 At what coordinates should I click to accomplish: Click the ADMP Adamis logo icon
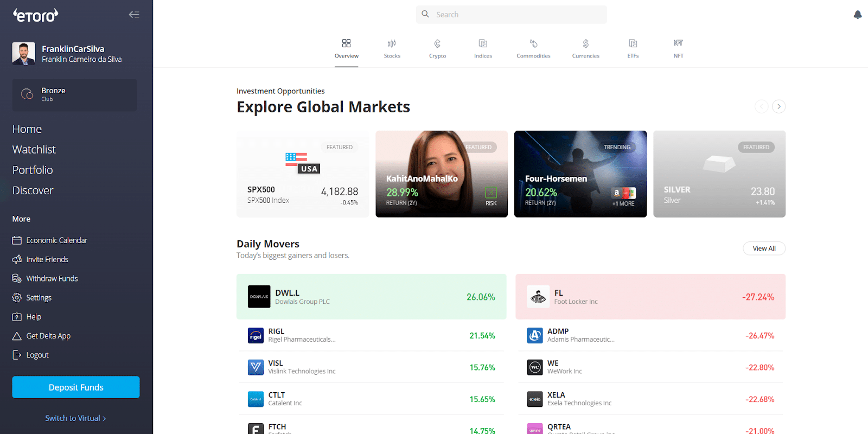point(535,336)
